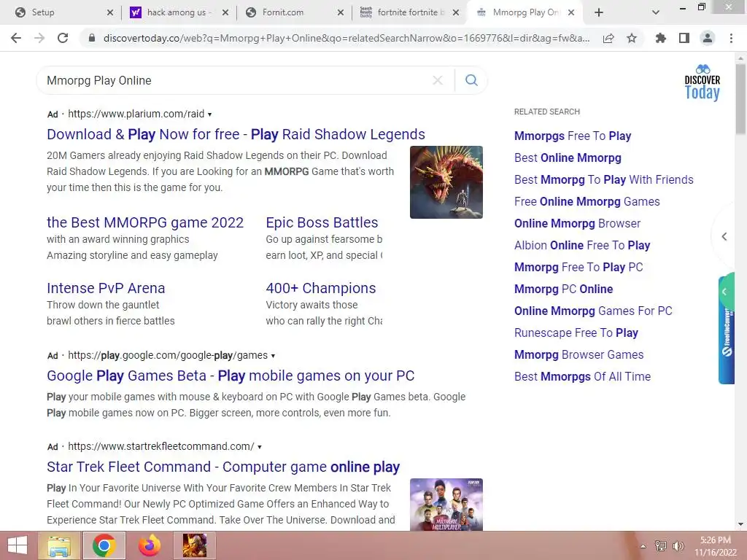The height and width of the screenshot is (560, 747).
Task: Close the Fornit.com tab
Action: pos(341,12)
